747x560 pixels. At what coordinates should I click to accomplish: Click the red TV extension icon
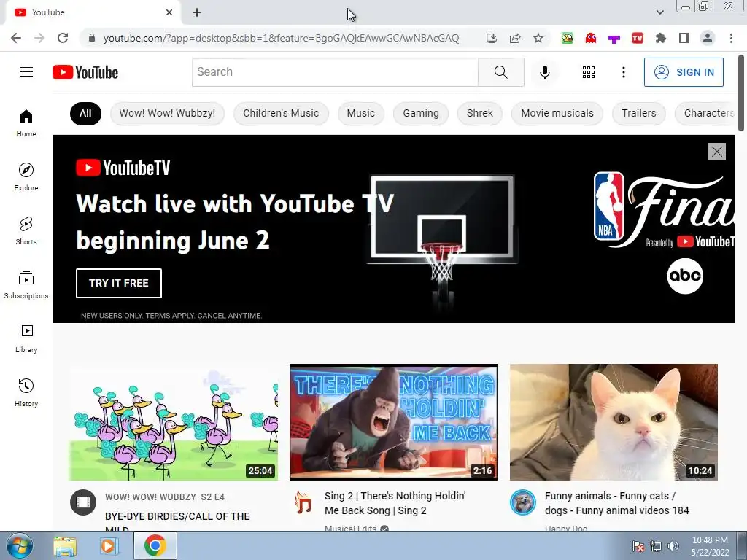637,38
